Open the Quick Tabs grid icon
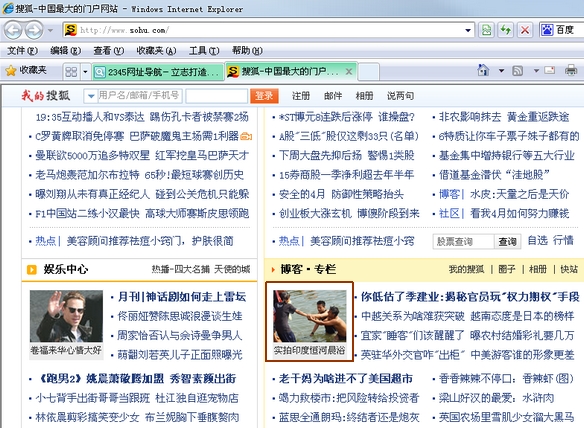This screenshot has height=428, width=584. tap(71, 71)
